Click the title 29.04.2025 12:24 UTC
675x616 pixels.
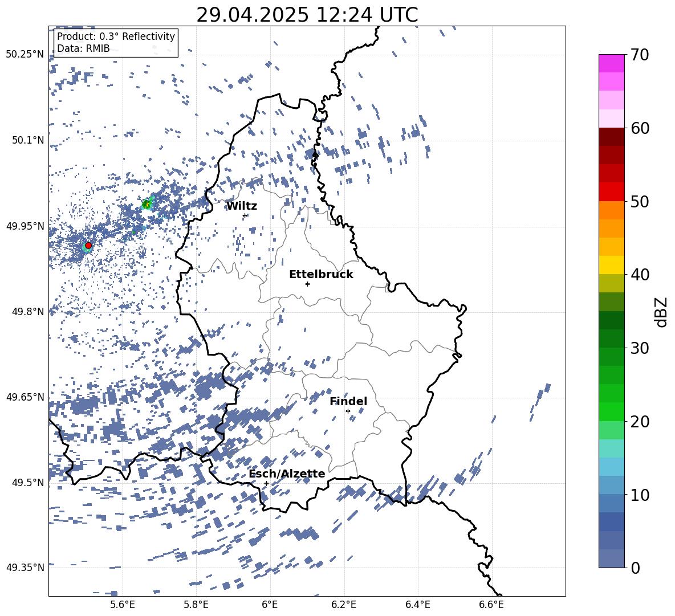point(307,15)
